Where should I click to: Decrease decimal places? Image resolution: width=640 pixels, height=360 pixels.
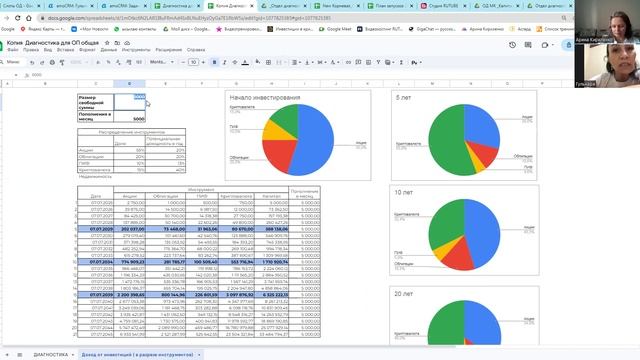click(x=118, y=62)
